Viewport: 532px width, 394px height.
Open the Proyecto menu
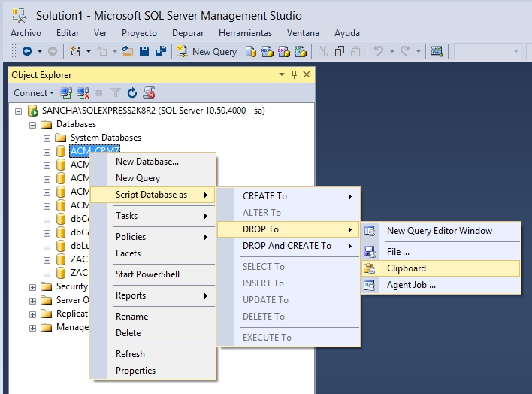pyautogui.click(x=139, y=33)
